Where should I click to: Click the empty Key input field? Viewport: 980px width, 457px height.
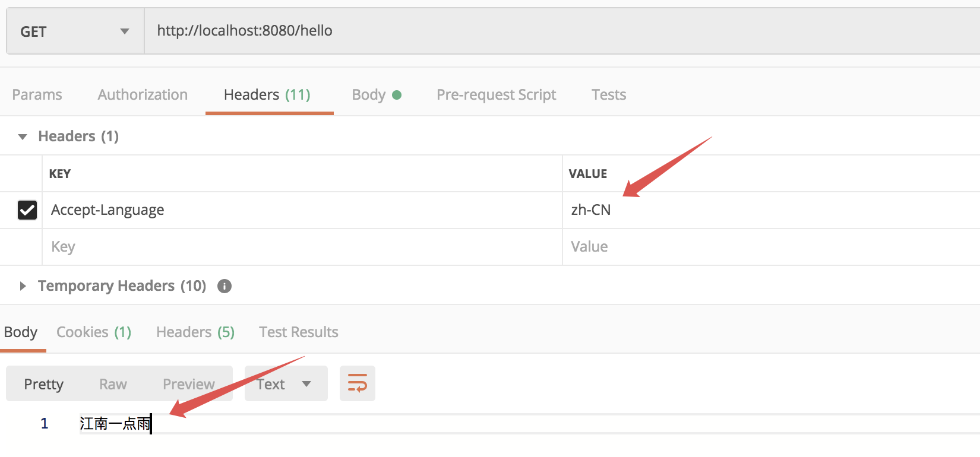[297, 247]
